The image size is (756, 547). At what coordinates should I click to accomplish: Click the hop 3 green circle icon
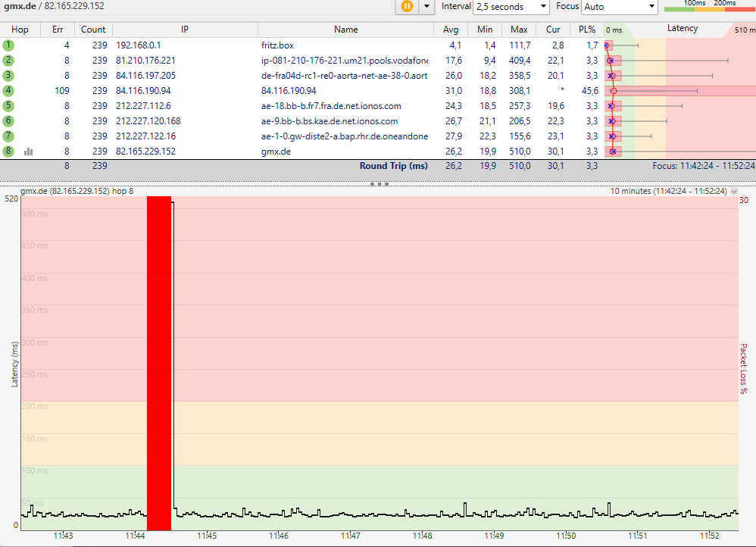(8, 75)
